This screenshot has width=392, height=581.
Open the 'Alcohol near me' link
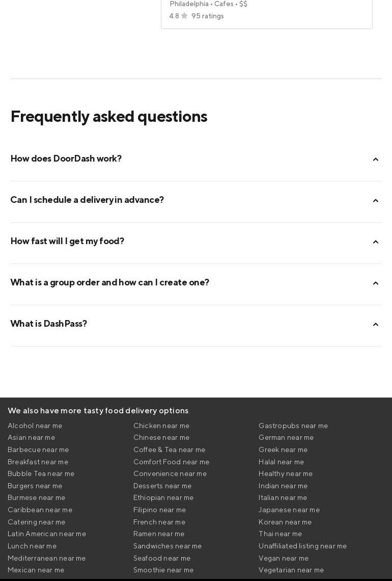point(35,426)
